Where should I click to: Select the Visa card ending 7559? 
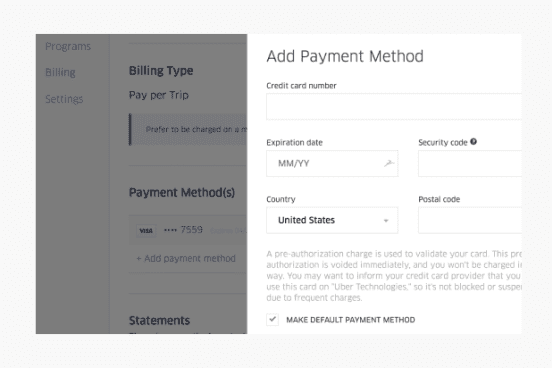pyautogui.click(x=188, y=230)
